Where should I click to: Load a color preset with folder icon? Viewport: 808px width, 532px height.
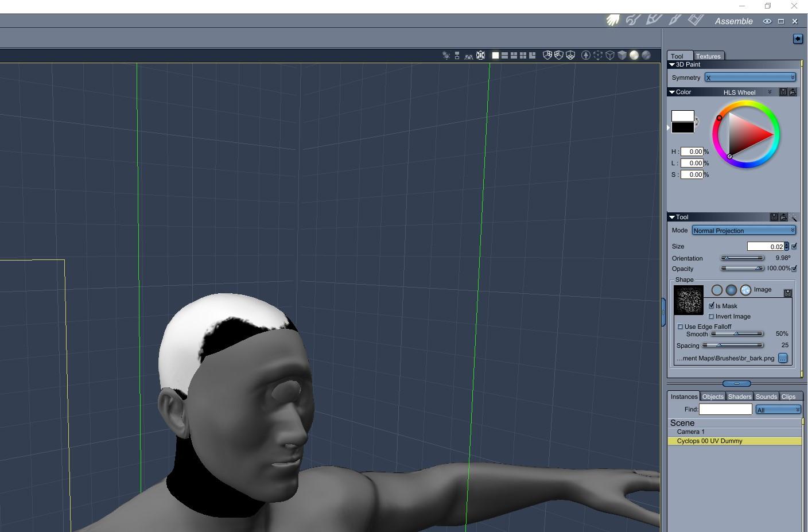coord(793,92)
